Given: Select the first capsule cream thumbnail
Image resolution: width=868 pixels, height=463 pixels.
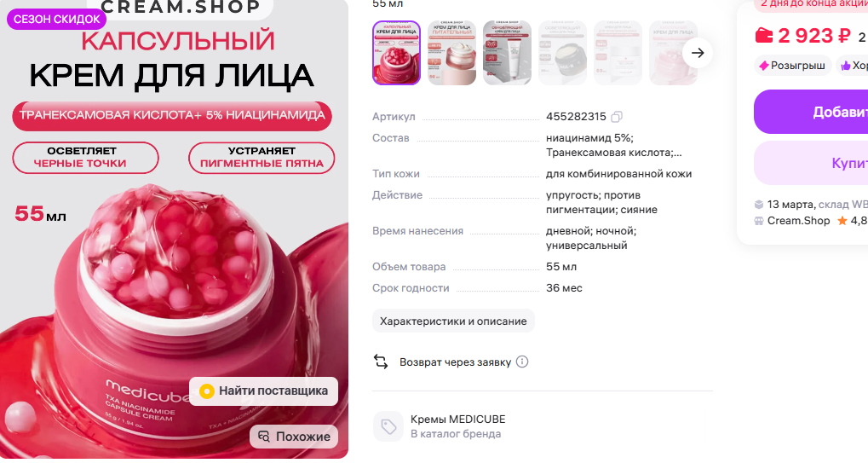Looking at the screenshot, I should (x=396, y=53).
